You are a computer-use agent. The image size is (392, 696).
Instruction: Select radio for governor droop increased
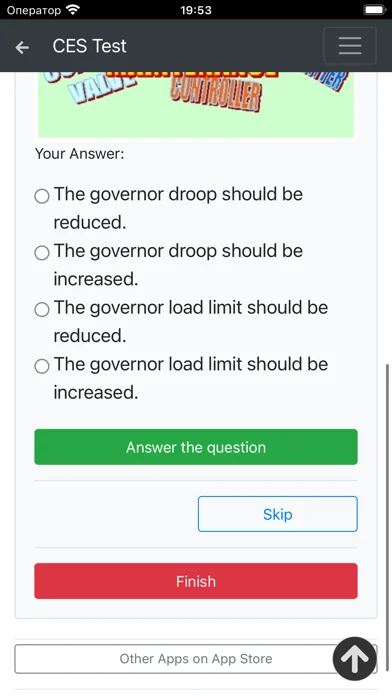pyautogui.click(x=42, y=253)
